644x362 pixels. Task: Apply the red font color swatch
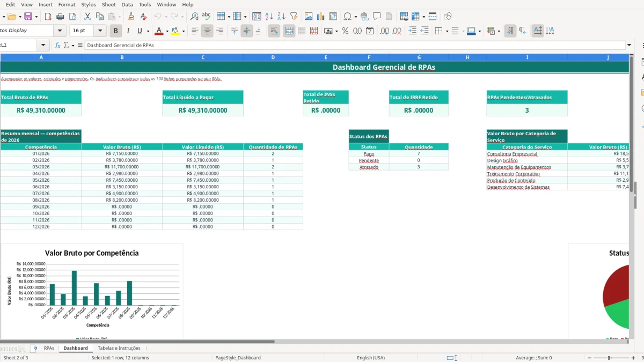point(158,31)
